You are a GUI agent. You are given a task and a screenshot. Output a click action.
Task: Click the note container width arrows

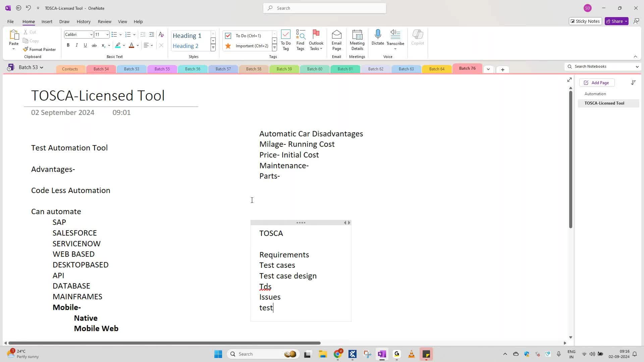(x=347, y=223)
